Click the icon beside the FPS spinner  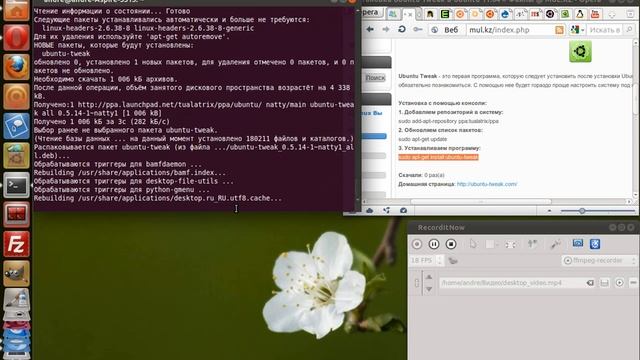click(x=453, y=260)
